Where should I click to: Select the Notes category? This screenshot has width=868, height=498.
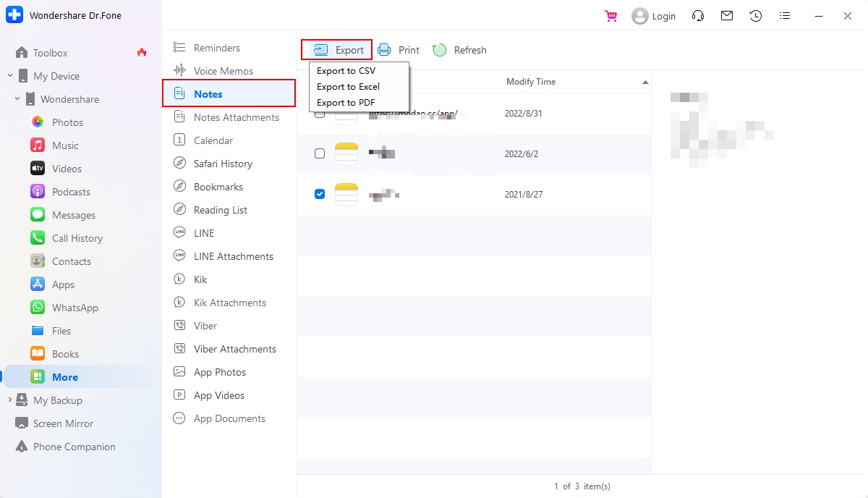229,94
